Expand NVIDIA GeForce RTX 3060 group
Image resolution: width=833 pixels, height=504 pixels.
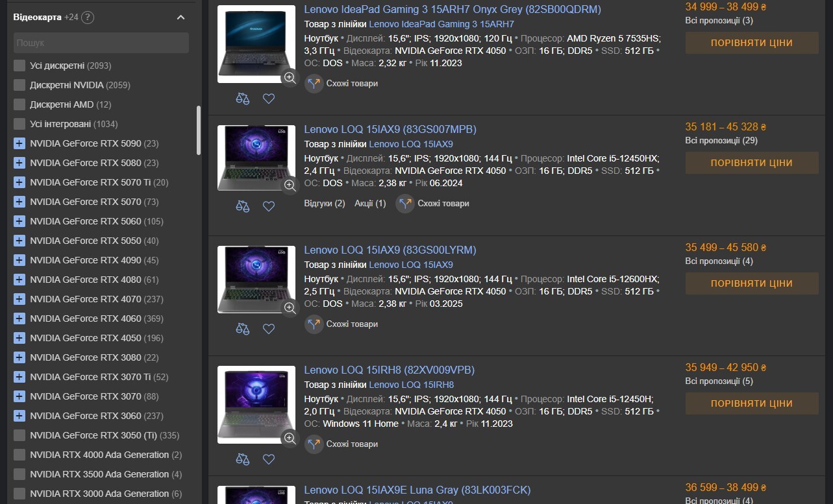19,416
